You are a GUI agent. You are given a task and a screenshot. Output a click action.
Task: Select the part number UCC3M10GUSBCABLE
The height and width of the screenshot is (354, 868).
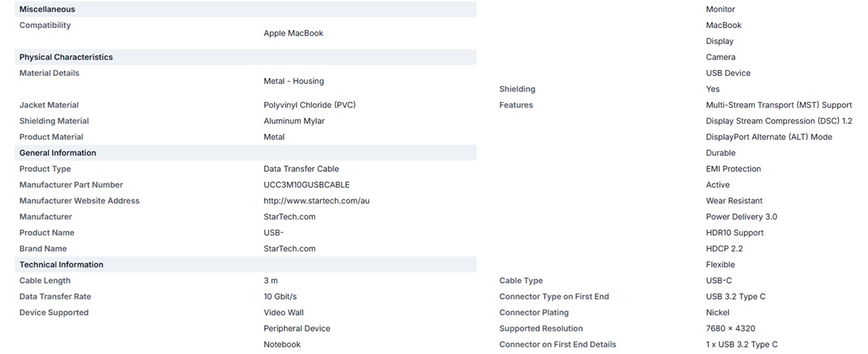pos(307,185)
